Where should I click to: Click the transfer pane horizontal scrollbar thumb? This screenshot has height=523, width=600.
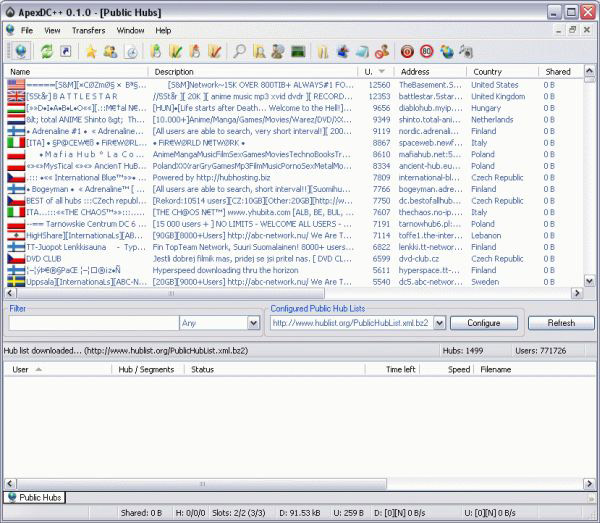(202, 484)
